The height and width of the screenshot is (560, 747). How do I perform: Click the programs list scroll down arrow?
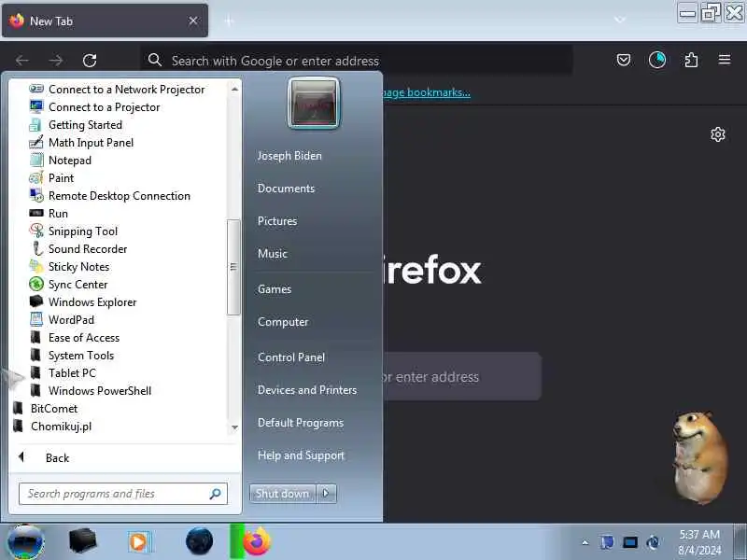[x=234, y=427]
